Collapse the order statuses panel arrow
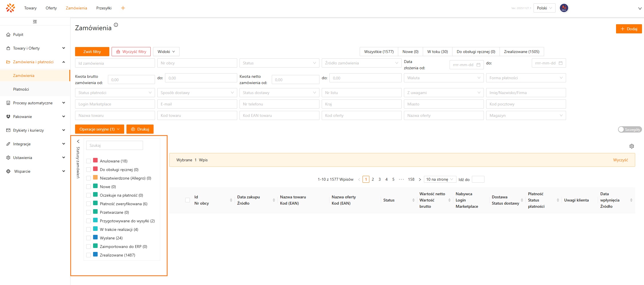 pos(78,141)
